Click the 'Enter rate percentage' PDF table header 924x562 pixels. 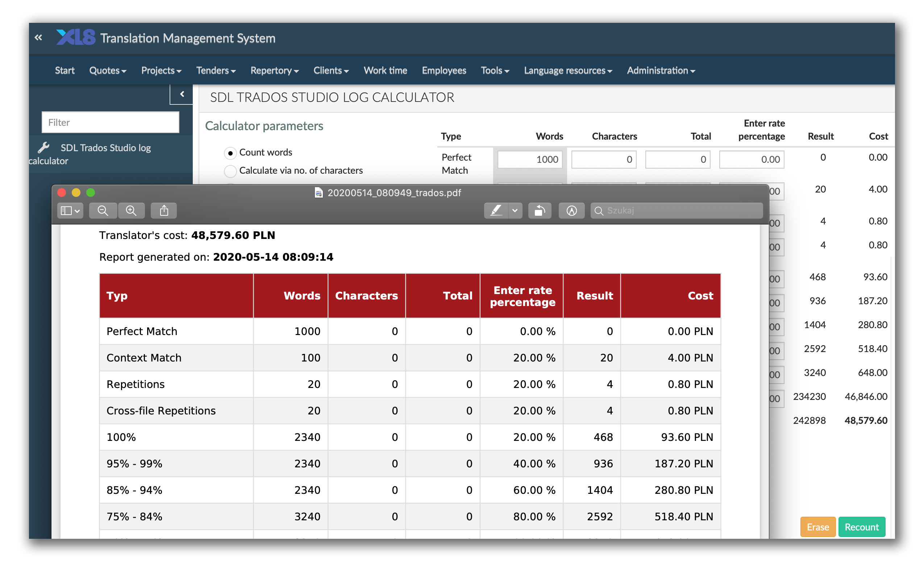(x=523, y=296)
